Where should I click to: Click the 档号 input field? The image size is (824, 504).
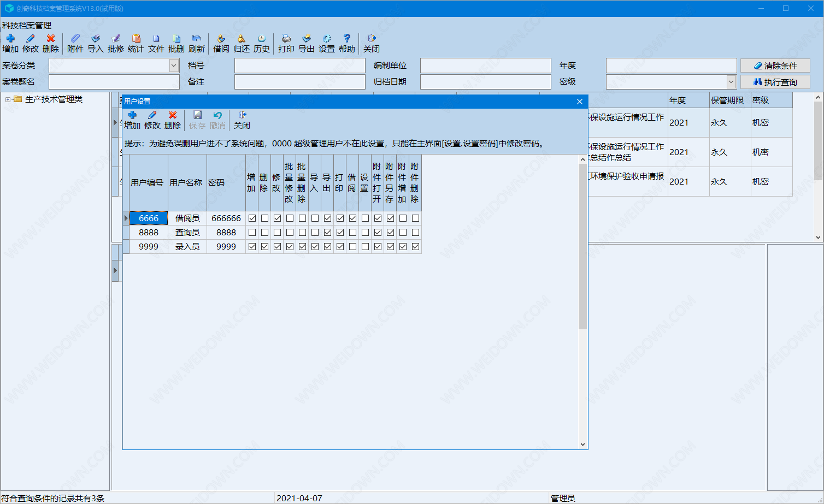coord(300,66)
